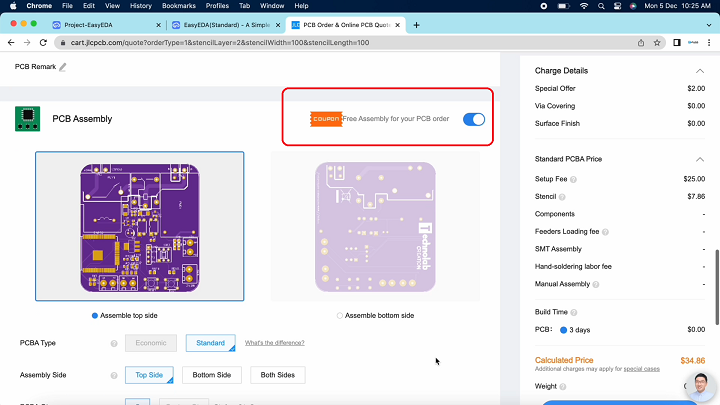The image size is (720, 405).
Task: Open Wi-Fi status menu
Action: (584, 6)
